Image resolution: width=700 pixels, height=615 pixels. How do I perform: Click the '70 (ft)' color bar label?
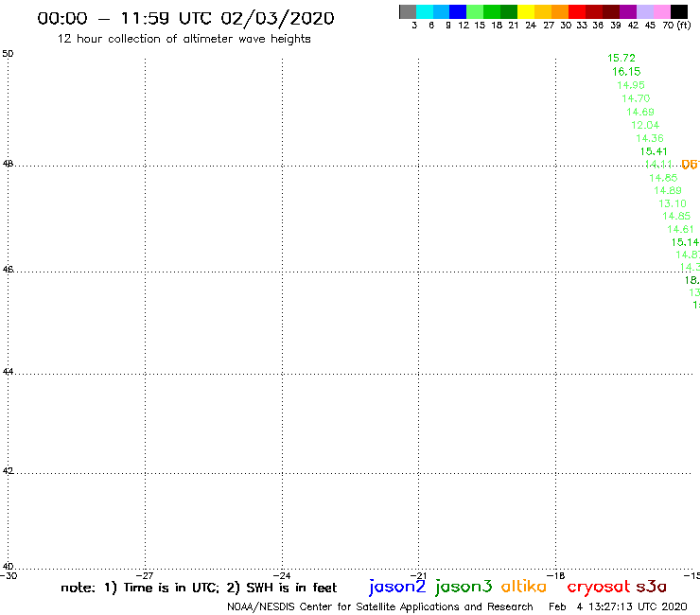coord(676,26)
